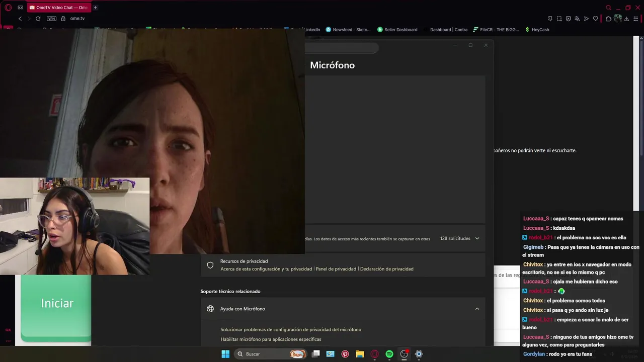The width and height of the screenshot is (644, 362).
Task: Click the Gigimeb username in chat
Action: point(533,247)
